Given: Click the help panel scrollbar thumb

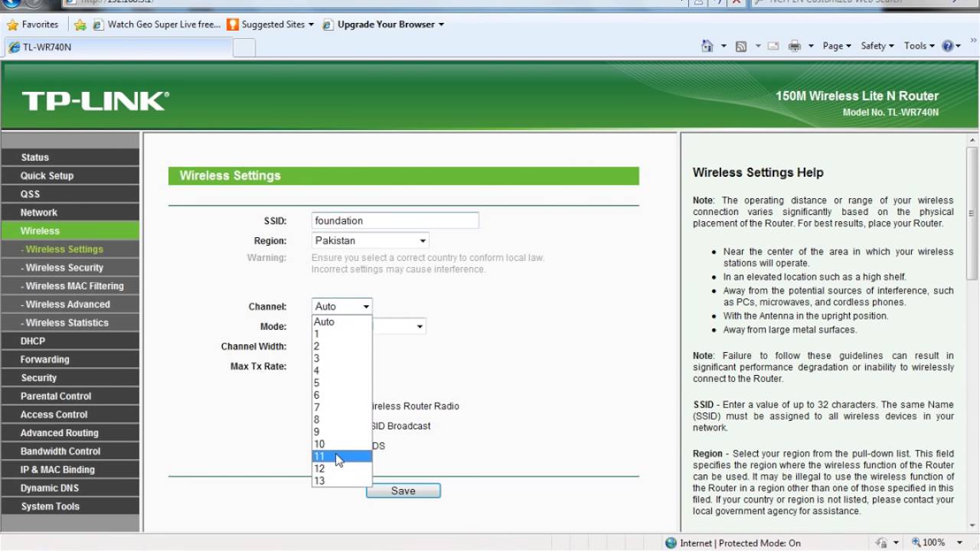Looking at the screenshot, I should [972, 213].
